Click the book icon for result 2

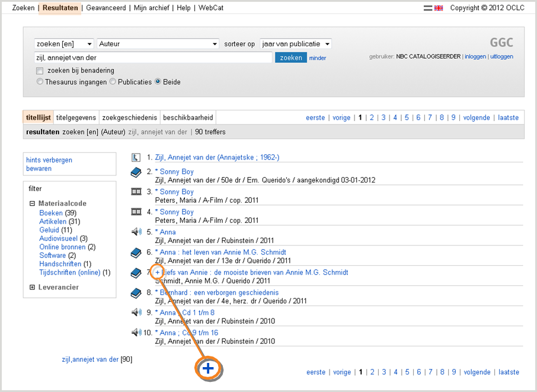pos(136,172)
